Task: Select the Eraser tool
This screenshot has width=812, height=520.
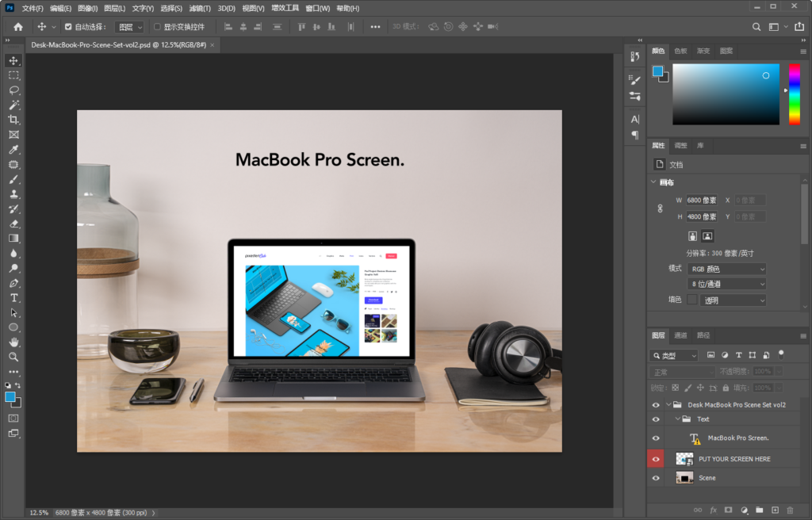Action: coord(13,224)
